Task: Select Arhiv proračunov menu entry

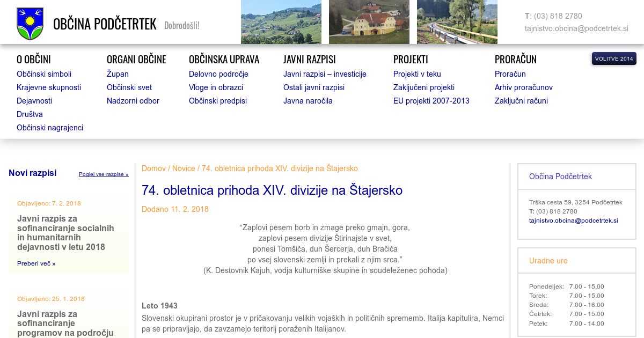Action: tap(524, 87)
